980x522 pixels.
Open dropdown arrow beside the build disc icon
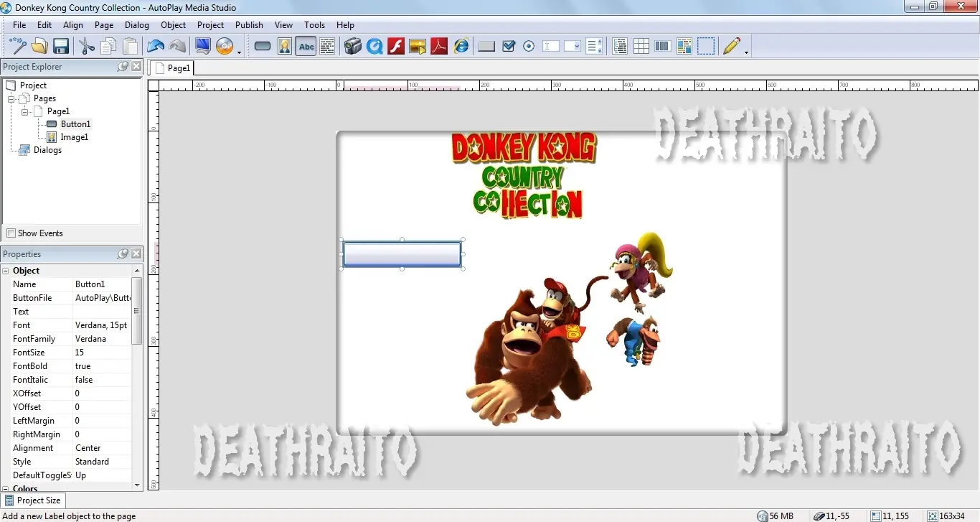tap(239, 52)
